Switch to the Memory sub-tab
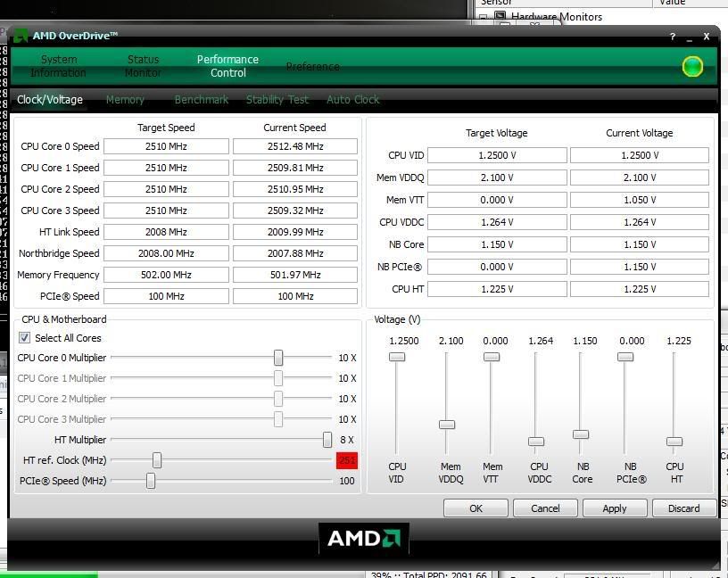 [x=125, y=99]
